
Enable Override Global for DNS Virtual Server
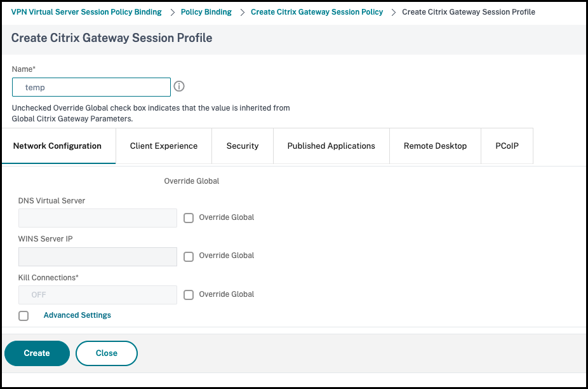189,218
